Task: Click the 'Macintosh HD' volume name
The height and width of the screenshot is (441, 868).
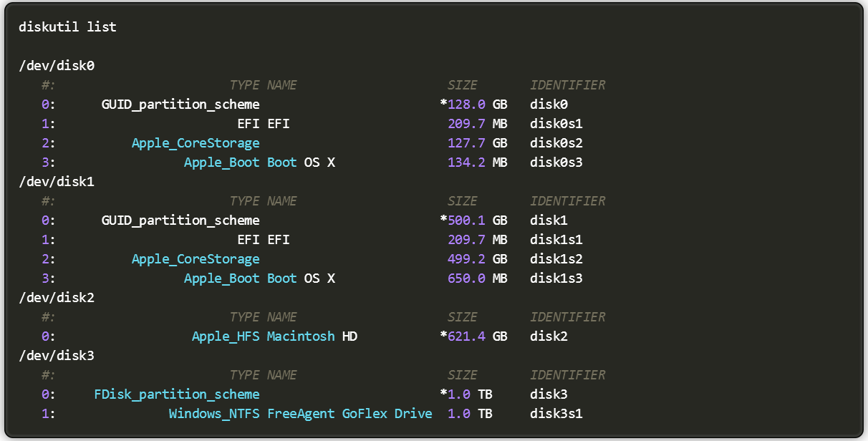Action: click(312, 336)
